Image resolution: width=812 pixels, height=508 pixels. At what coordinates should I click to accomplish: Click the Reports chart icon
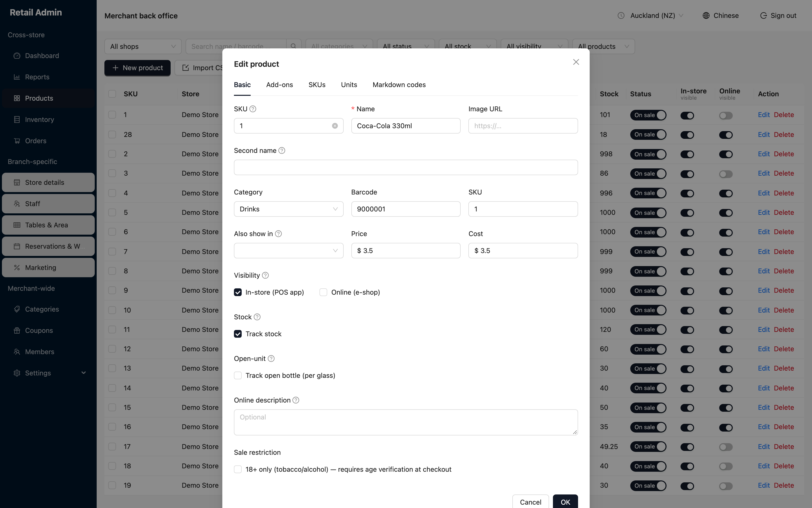point(17,77)
